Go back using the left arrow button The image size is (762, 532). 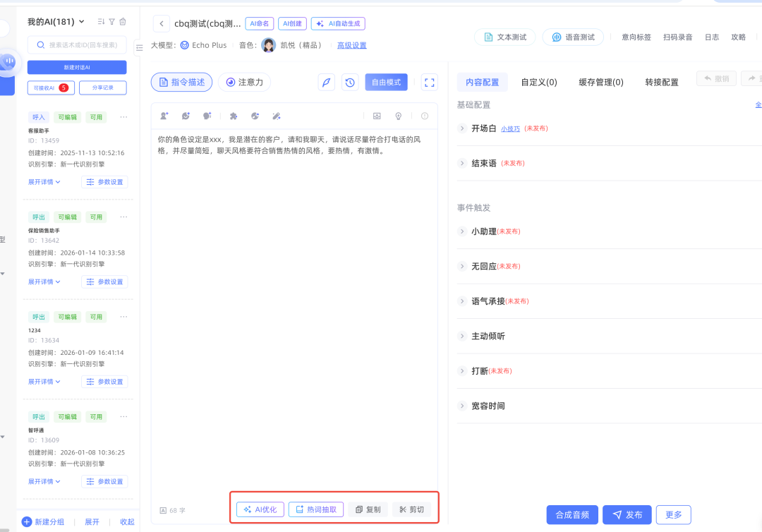[x=162, y=24]
